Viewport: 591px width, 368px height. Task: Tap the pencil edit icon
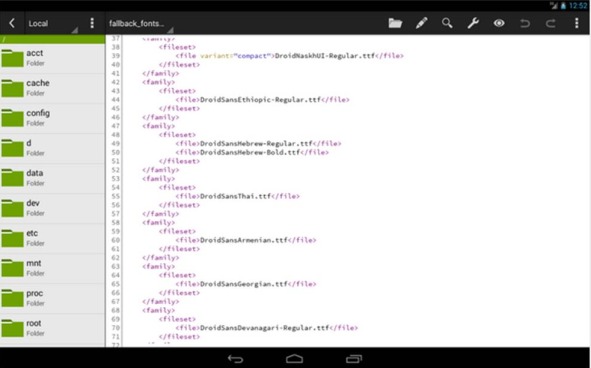421,23
